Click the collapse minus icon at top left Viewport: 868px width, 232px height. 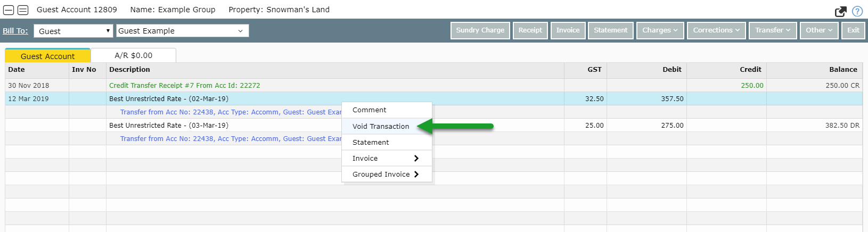click(9, 10)
